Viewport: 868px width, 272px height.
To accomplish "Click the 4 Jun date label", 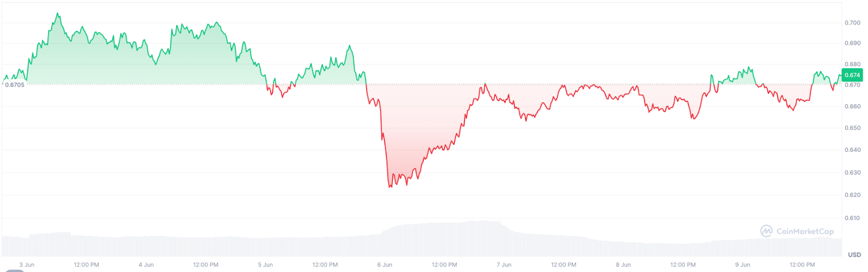I will point(146,265).
